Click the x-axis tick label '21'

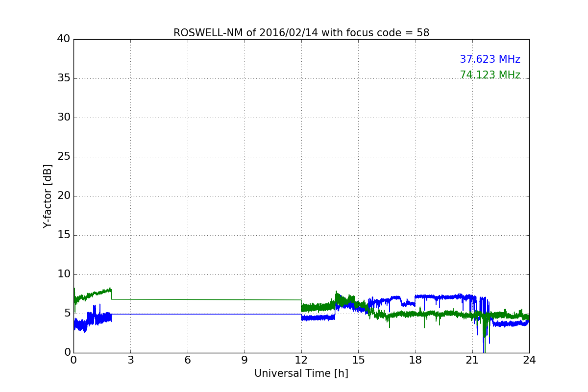click(x=472, y=360)
